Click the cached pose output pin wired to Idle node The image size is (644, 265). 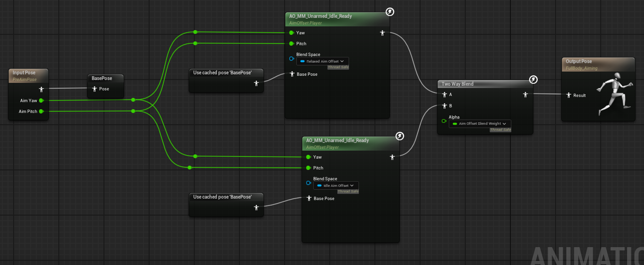(x=256, y=208)
